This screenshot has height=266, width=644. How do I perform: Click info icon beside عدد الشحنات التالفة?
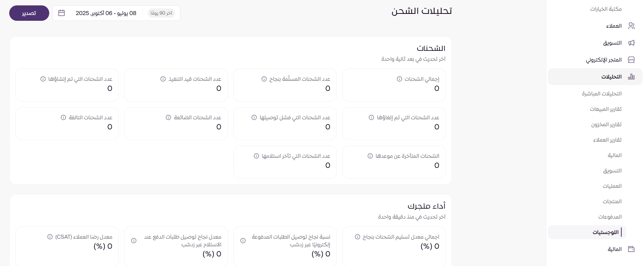63,117
